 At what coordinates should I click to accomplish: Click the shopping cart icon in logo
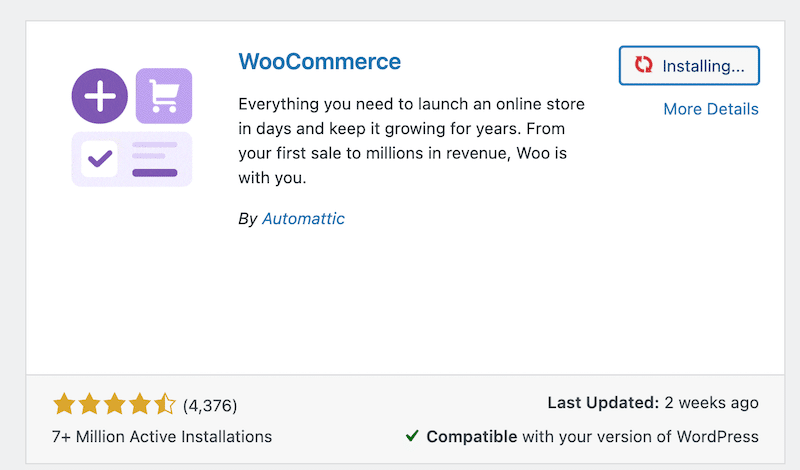pos(163,96)
